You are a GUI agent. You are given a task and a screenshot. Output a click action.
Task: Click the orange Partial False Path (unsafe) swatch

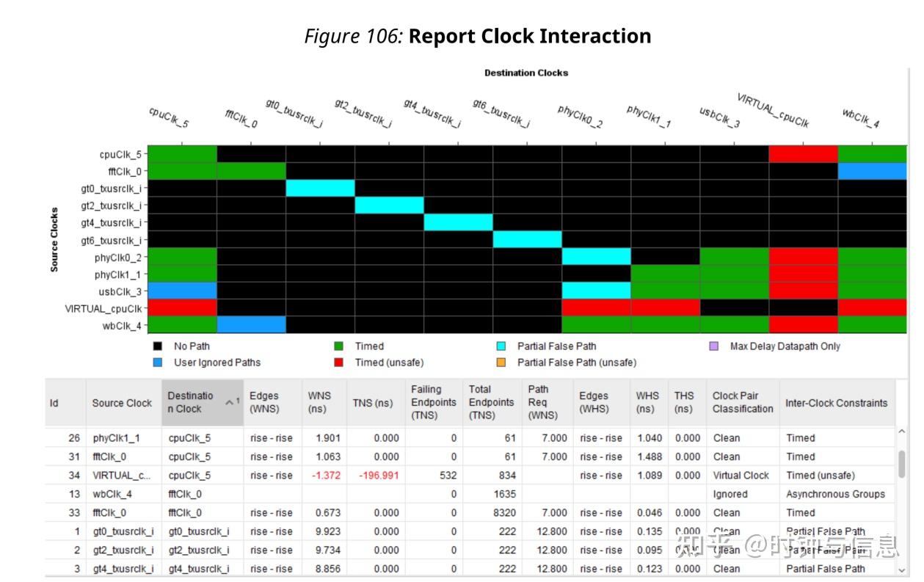click(x=501, y=363)
